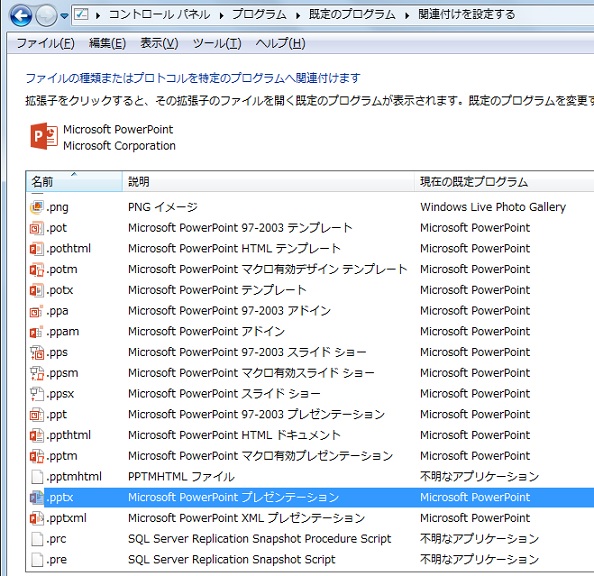Click the .png file type icon

(x=37, y=207)
